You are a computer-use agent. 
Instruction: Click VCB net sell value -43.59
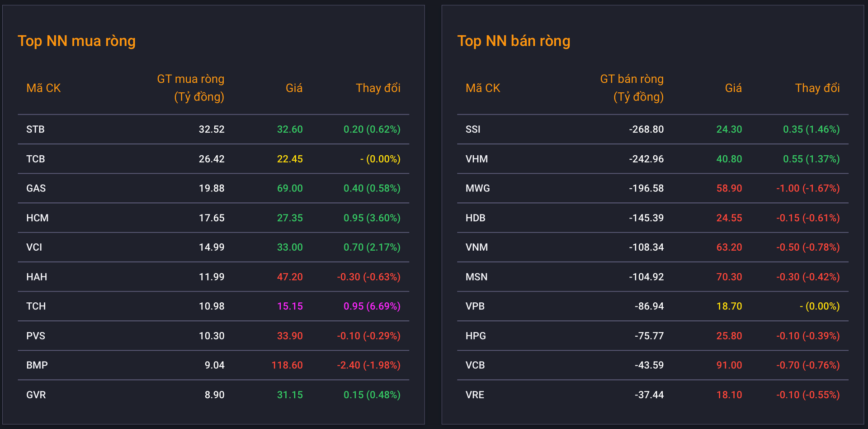pos(649,365)
